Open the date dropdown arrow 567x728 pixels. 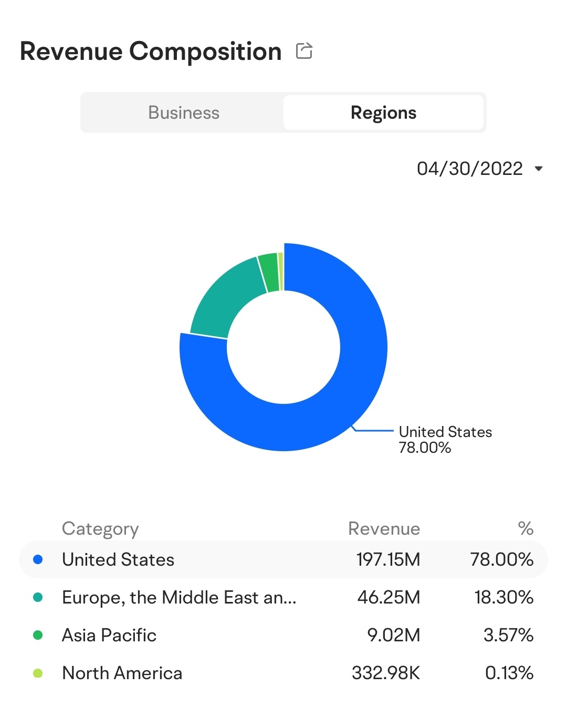[538, 169]
